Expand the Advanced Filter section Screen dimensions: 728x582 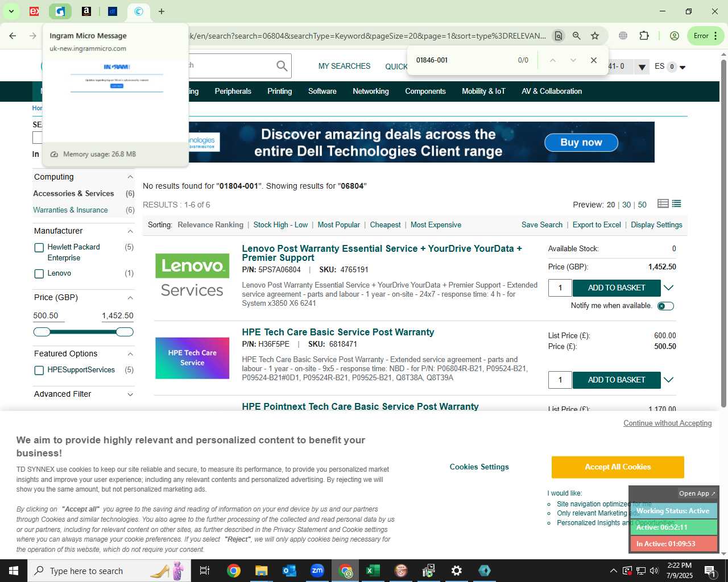pyautogui.click(x=130, y=394)
